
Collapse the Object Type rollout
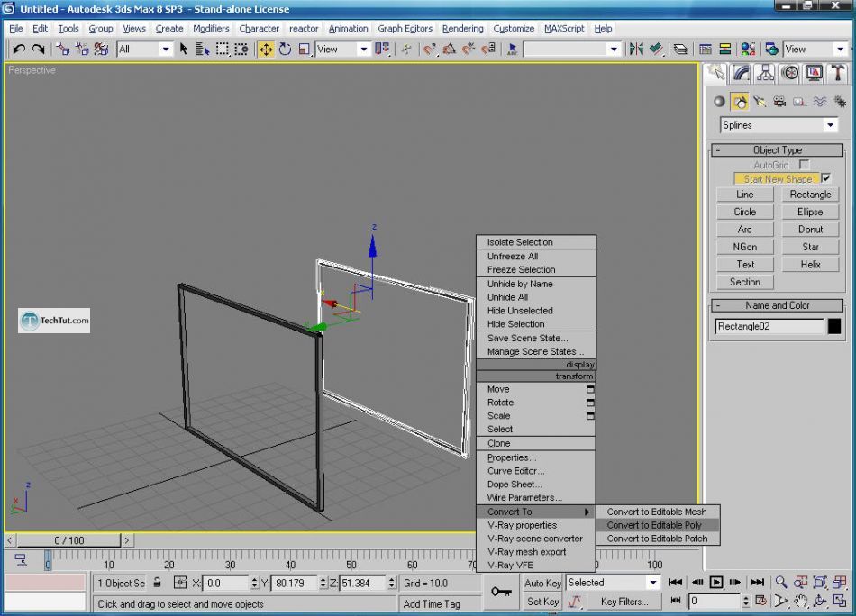click(x=778, y=150)
